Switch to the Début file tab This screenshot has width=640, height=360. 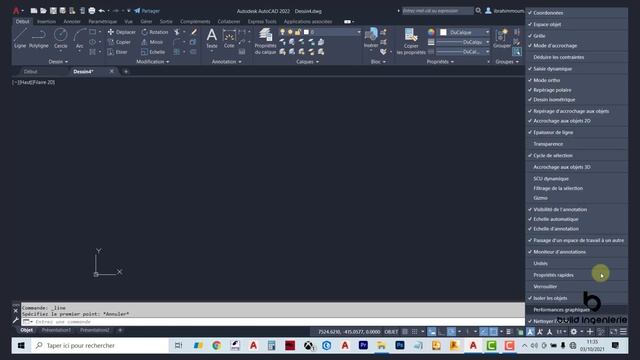click(30, 71)
